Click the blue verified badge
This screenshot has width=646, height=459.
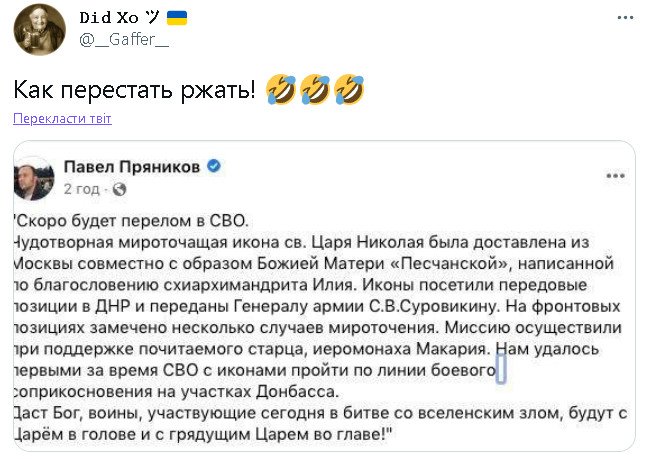(213, 165)
